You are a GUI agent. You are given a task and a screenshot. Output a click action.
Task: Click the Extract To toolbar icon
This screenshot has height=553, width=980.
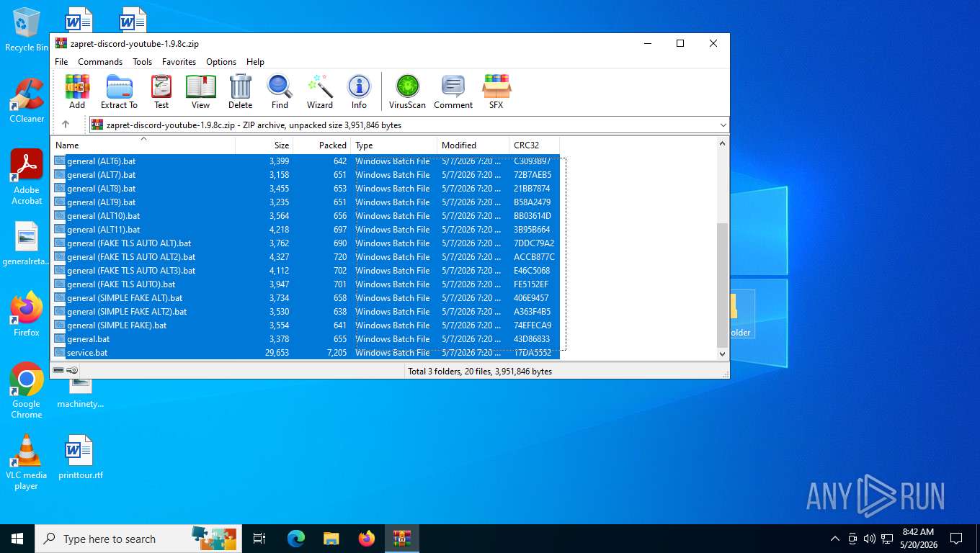coord(119,91)
